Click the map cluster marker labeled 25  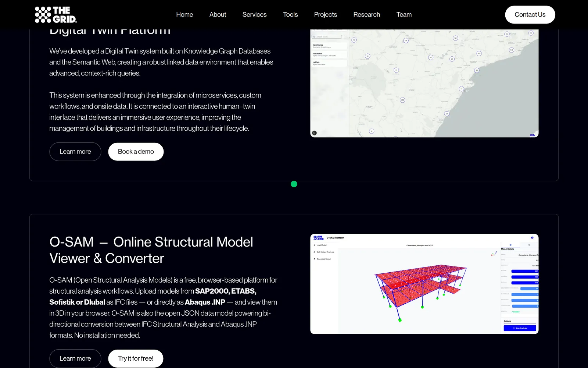[452, 59]
